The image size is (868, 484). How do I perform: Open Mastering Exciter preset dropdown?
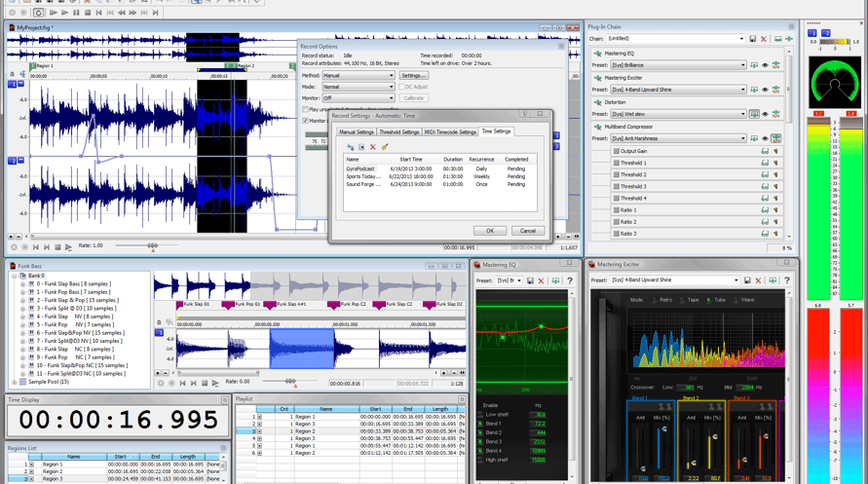736,280
